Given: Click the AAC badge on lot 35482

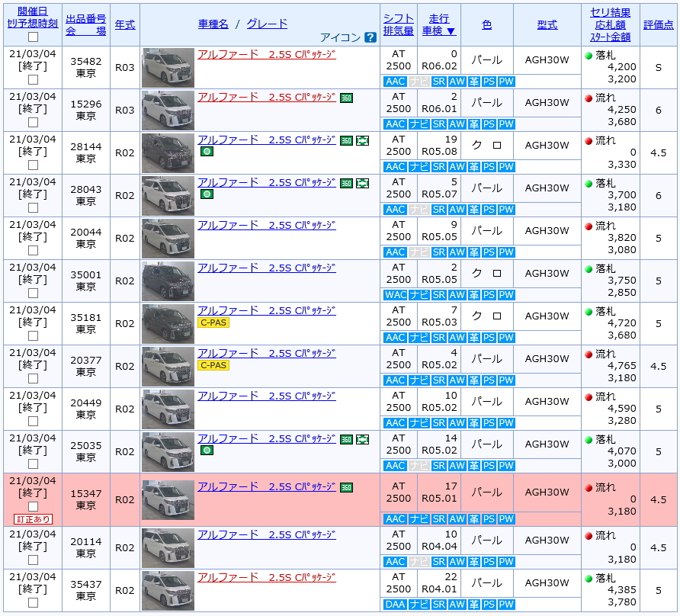Looking at the screenshot, I should 396,82.
